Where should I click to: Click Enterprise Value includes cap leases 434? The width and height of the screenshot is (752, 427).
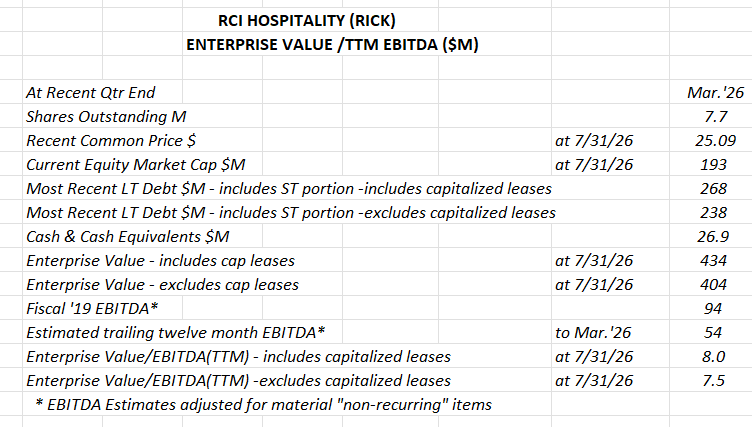coord(713,260)
